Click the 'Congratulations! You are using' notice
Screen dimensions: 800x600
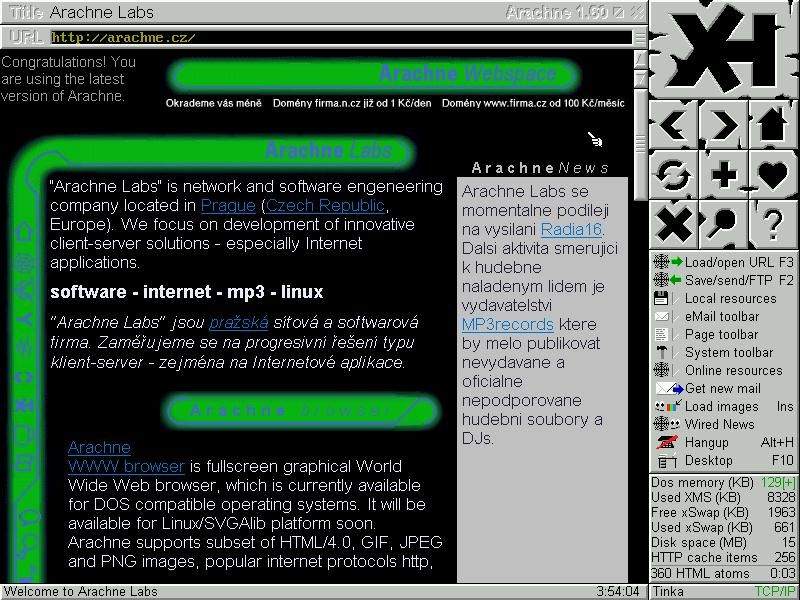[68, 79]
